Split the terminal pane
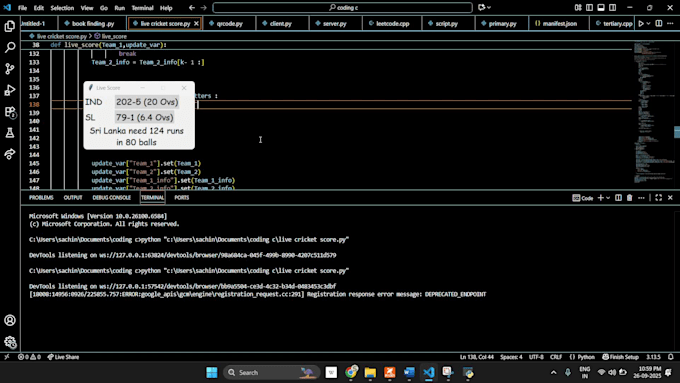The image size is (680, 383). (618, 198)
